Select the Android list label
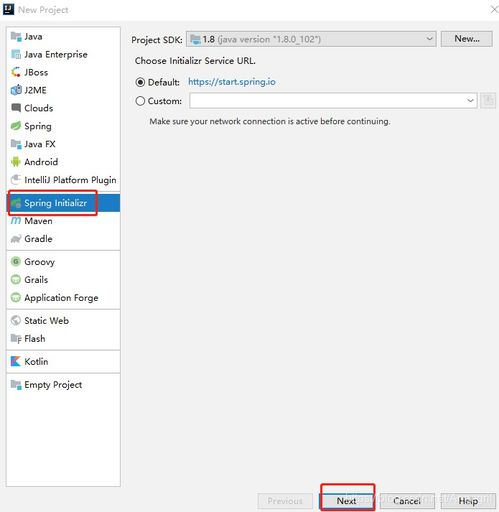This screenshot has width=499, height=512. click(x=41, y=162)
